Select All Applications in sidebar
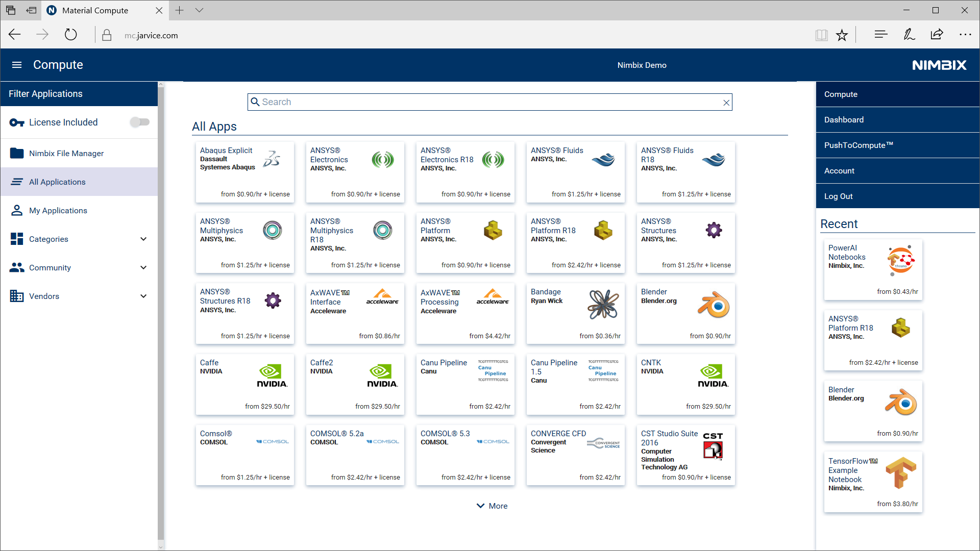The height and width of the screenshot is (551, 980). pyautogui.click(x=79, y=182)
